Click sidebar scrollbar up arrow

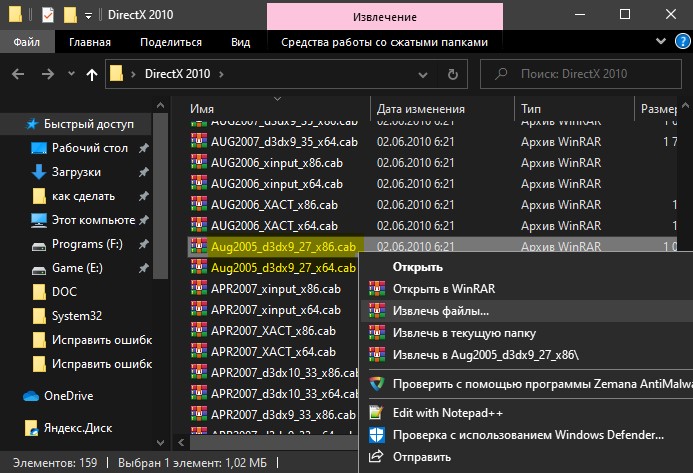(x=160, y=106)
